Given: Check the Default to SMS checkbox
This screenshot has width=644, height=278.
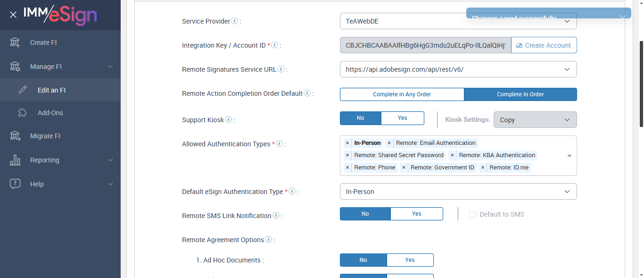Looking at the screenshot, I should 473,214.
